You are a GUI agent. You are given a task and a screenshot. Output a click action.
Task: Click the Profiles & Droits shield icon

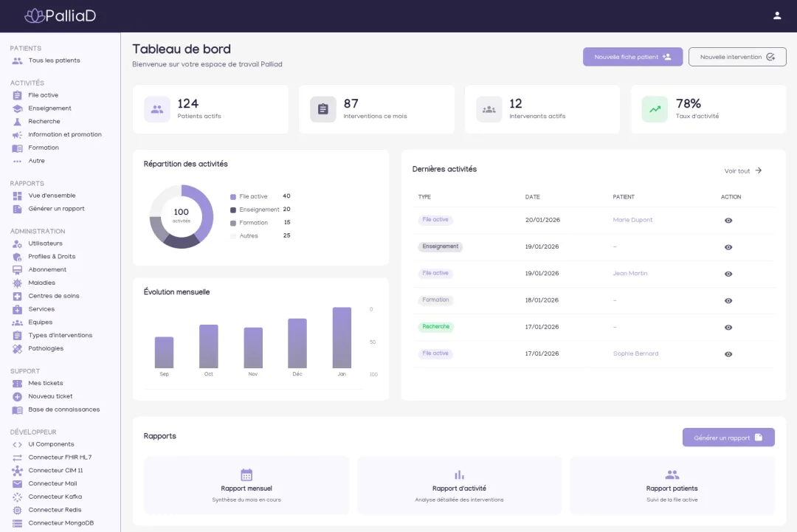17,257
